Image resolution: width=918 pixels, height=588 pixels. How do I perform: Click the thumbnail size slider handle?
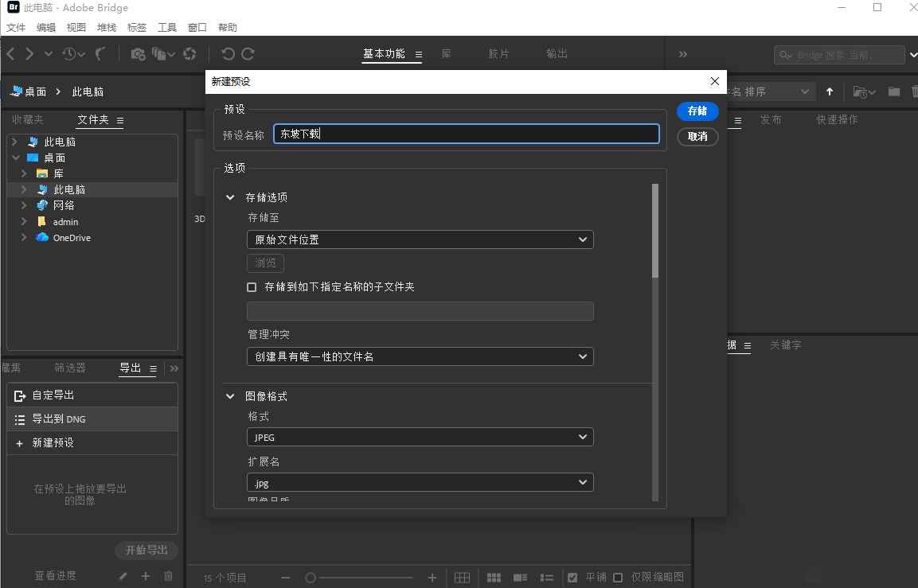(311, 578)
